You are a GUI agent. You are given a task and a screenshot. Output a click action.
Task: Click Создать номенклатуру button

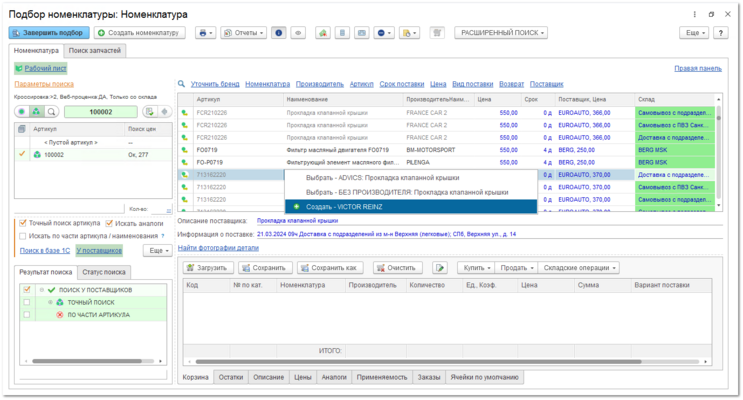(139, 33)
